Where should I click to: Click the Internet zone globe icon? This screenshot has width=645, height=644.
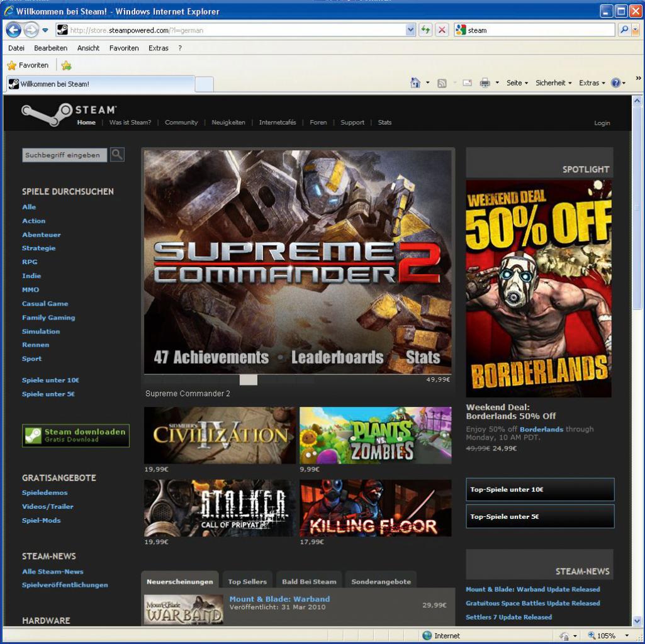(x=427, y=635)
